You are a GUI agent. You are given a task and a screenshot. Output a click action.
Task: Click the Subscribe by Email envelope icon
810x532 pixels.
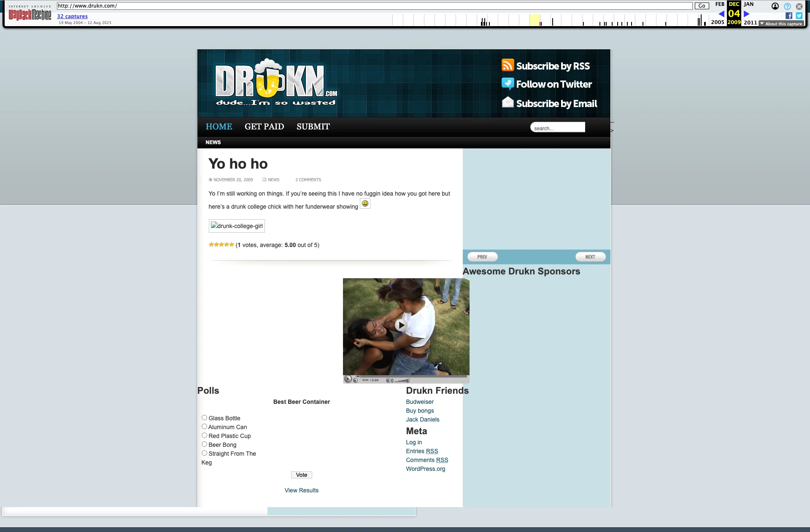point(508,102)
